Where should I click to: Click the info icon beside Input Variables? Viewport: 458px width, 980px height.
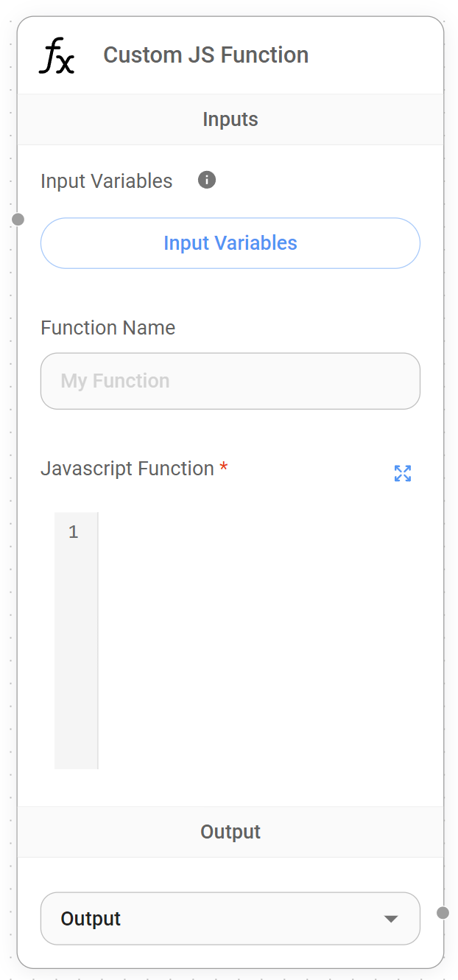pos(206,180)
